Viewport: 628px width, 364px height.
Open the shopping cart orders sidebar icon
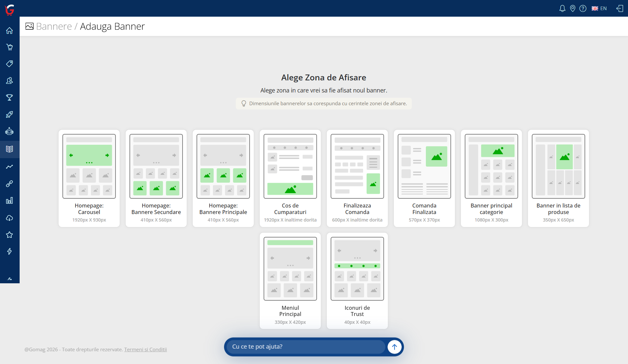click(x=9, y=47)
